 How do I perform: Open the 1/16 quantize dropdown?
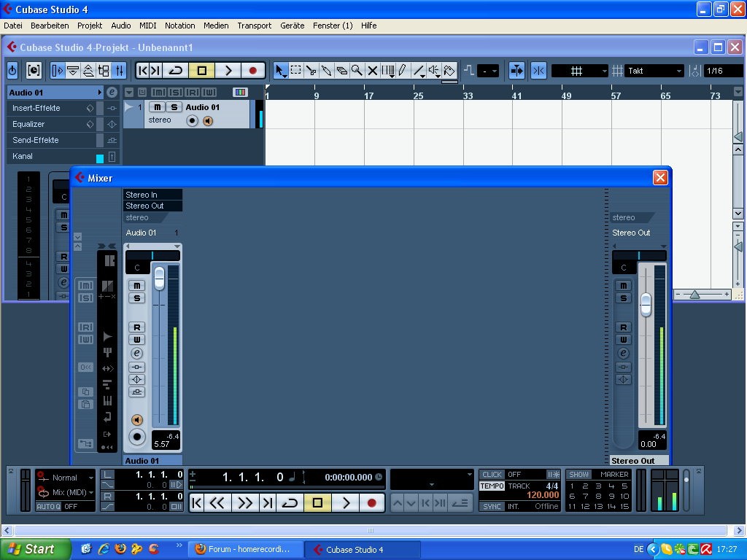tap(723, 71)
